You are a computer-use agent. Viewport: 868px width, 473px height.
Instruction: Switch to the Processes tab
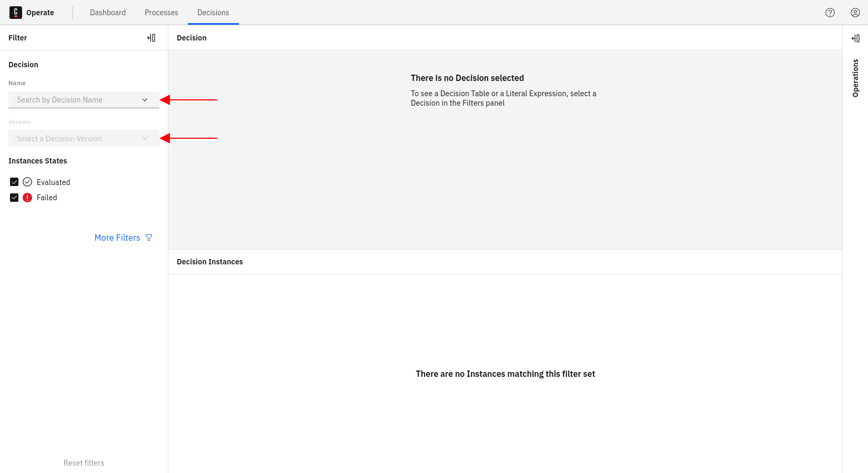pos(162,13)
